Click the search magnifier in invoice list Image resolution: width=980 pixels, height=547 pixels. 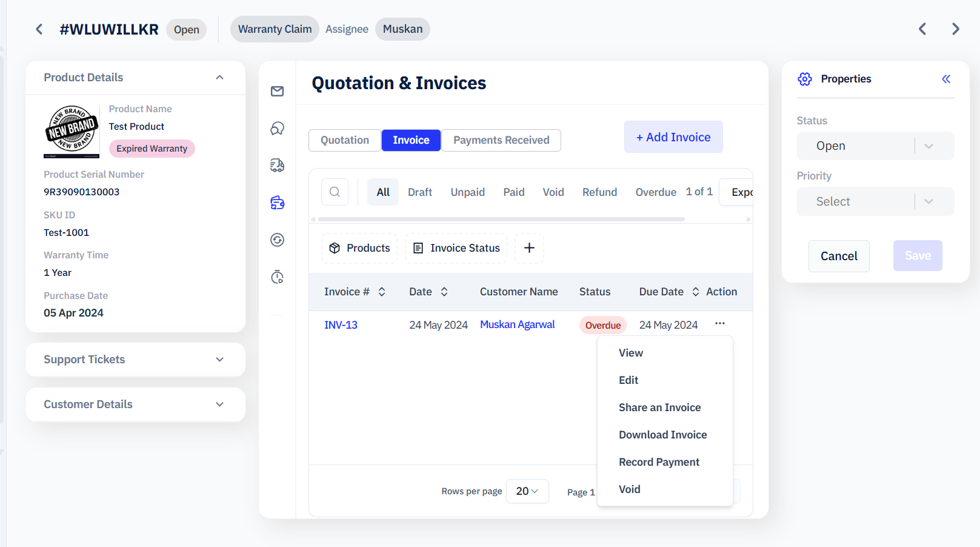coord(335,192)
